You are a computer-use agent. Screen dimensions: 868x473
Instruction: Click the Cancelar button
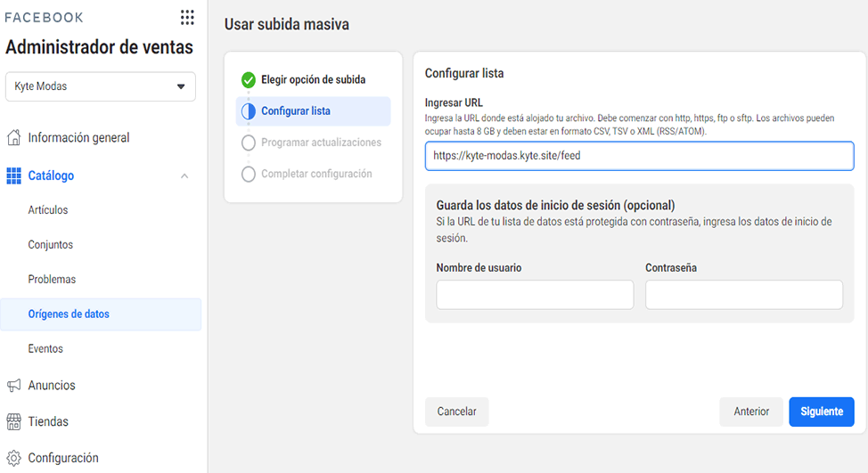[456, 412]
